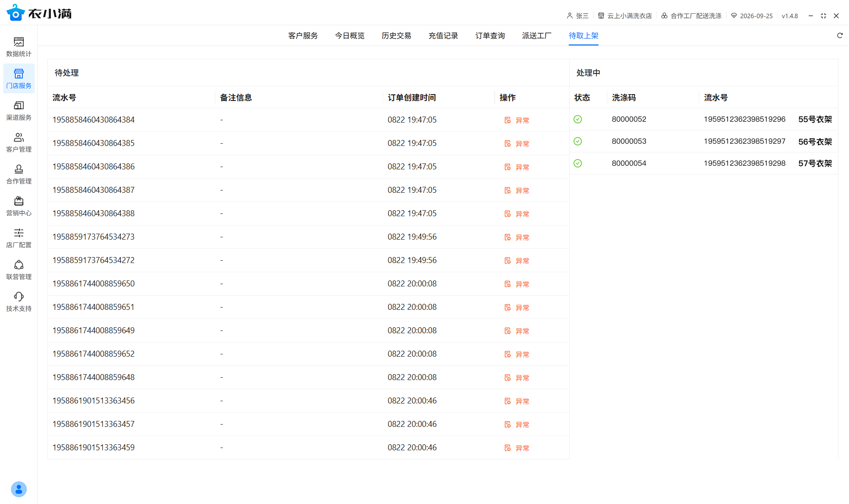
Task: Switch to the 客户服务 tab
Action: (x=303, y=35)
